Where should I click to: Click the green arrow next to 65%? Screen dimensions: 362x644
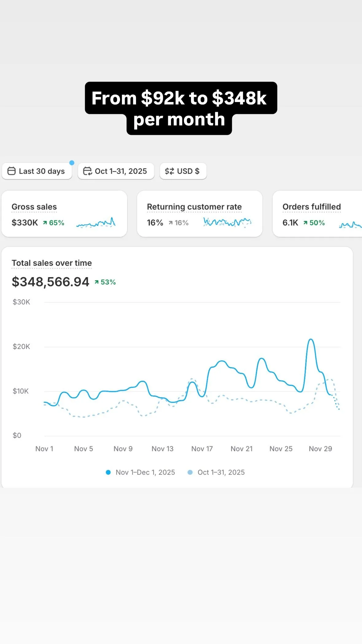[x=45, y=223]
